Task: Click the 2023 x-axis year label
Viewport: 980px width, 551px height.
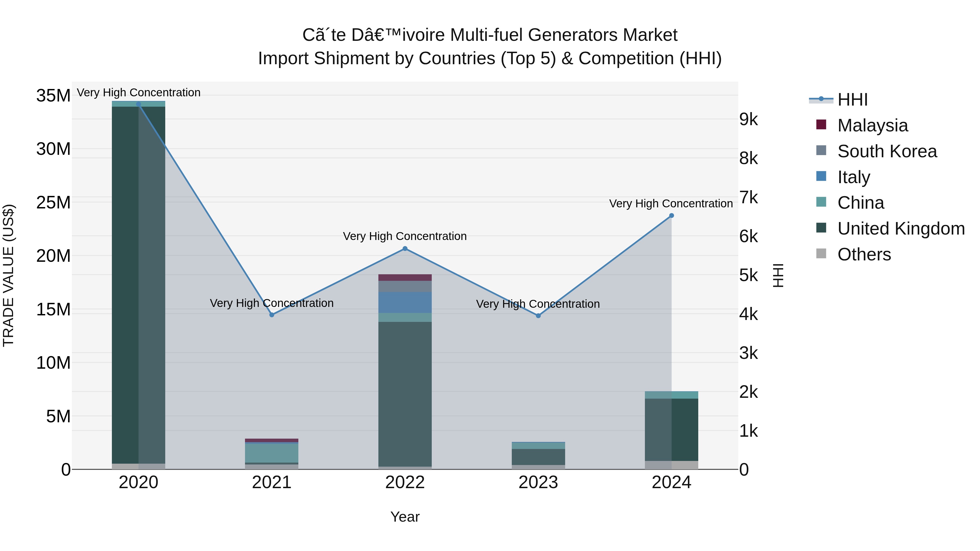Action: point(538,482)
